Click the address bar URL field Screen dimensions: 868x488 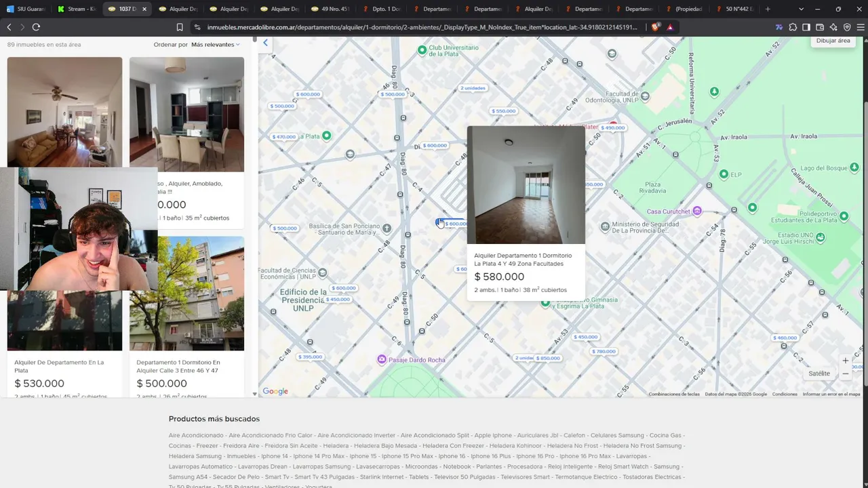point(422,27)
